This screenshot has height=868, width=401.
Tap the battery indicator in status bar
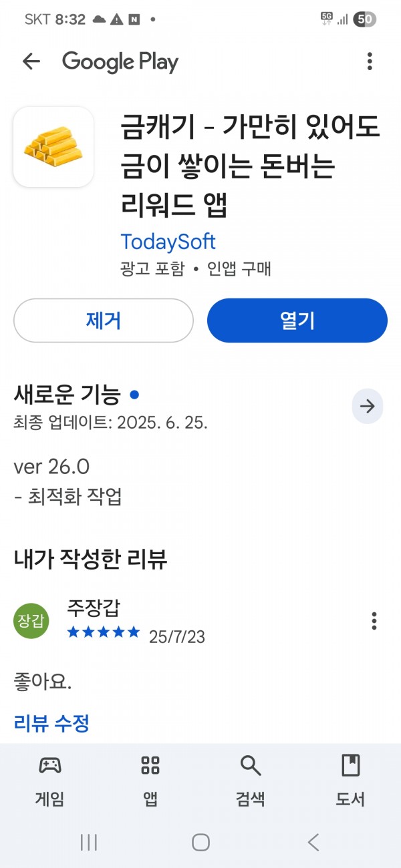(364, 19)
